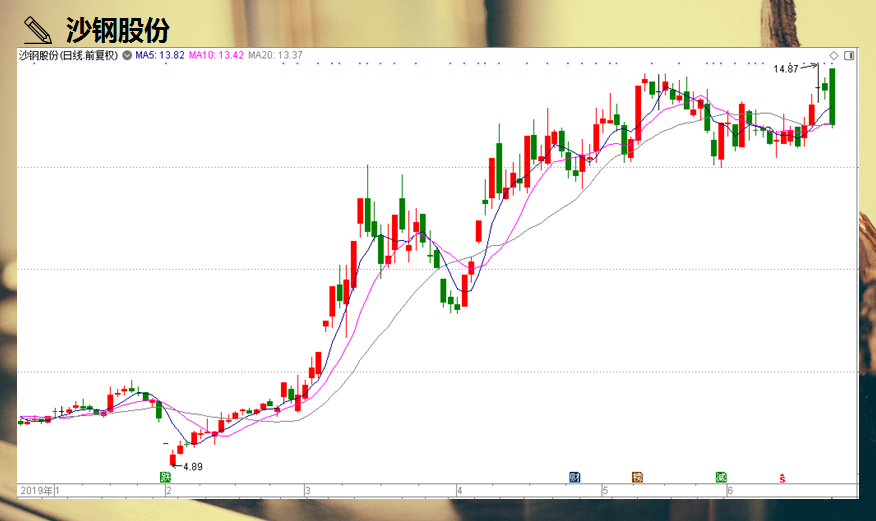Click the 2019年 label on the time axis
The image size is (876, 521).
click(36, 491)
